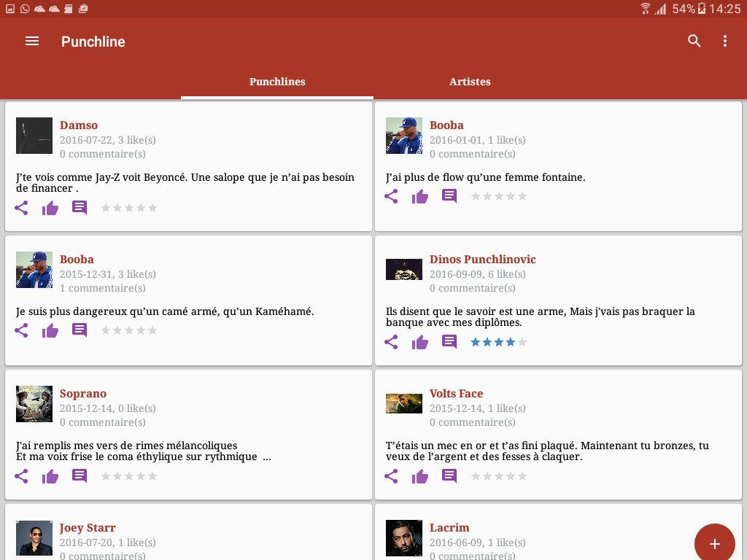Share the Soprano punchline
Screen dimensions: 747x560
21,476
